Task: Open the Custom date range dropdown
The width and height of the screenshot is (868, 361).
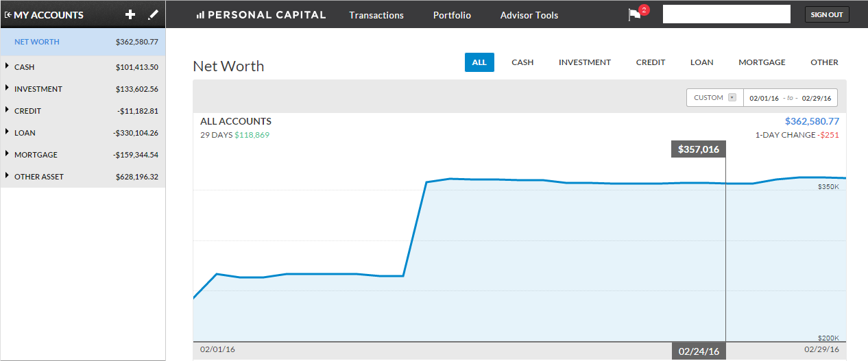Action: pyautogui.click(x=715, y=98)
